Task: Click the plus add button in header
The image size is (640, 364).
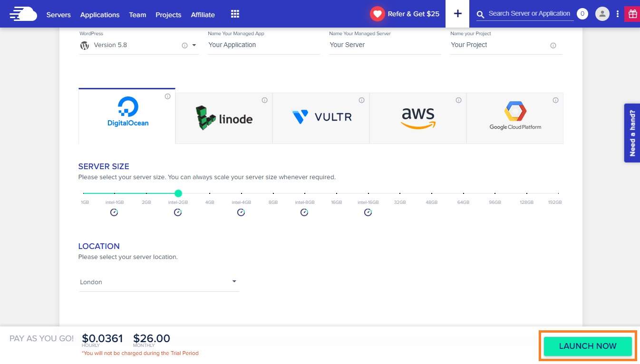Action: 457,14
